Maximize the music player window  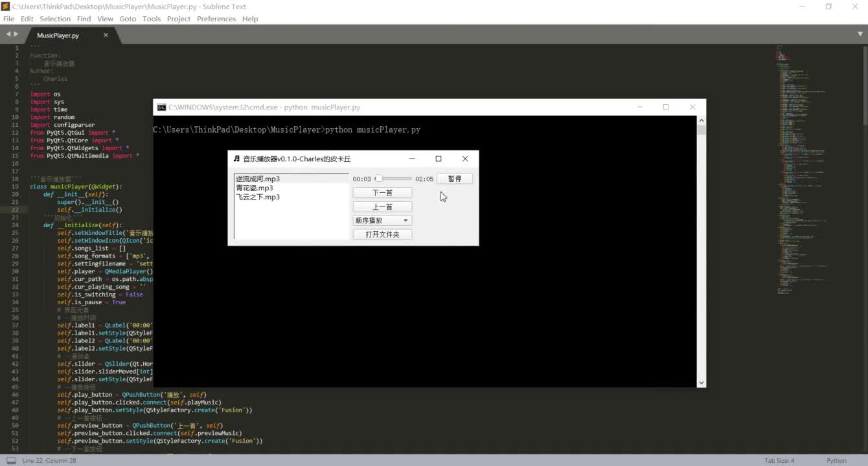click(x=439, y=159)
